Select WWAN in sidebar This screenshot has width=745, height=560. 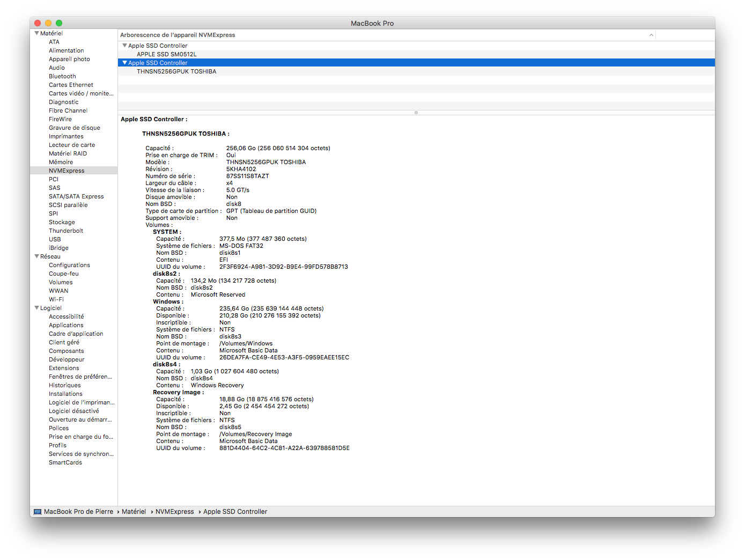(58, 291)
